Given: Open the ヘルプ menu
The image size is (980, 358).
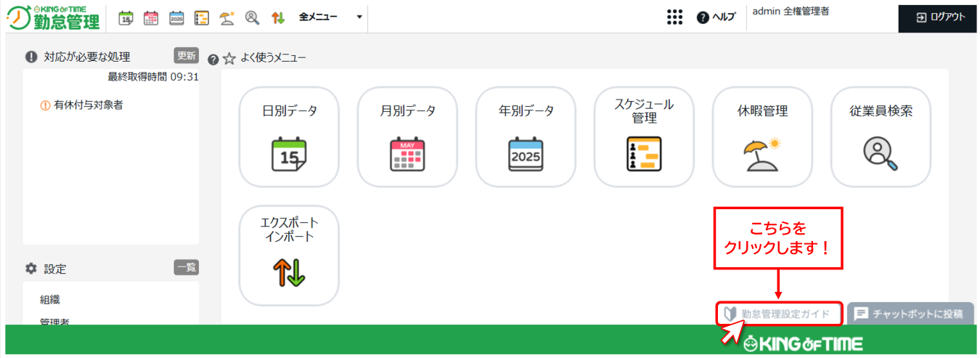Looking at the screenshot, I should tap(716, 17).
